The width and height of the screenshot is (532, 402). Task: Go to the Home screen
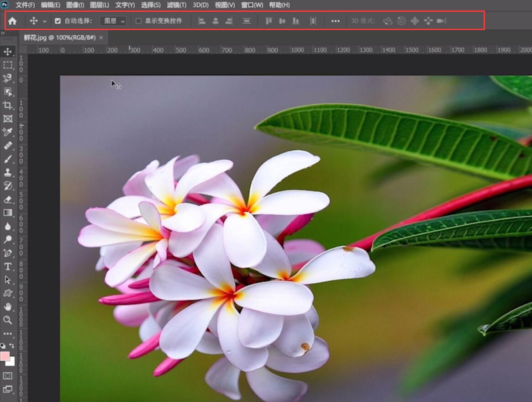pyautogui.click(x=12, y=21)
